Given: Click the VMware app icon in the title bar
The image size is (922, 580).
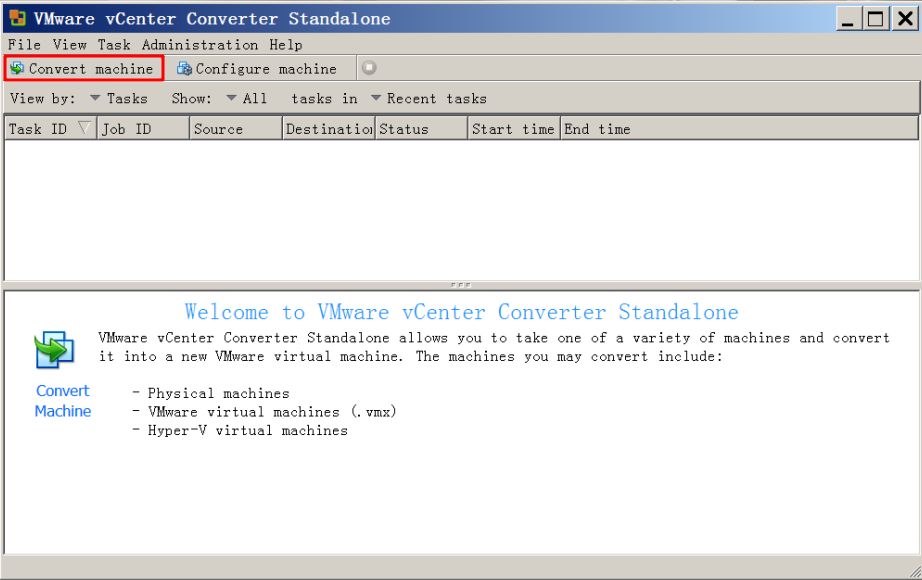Looking at the screenshot, I should pos(18,18).
